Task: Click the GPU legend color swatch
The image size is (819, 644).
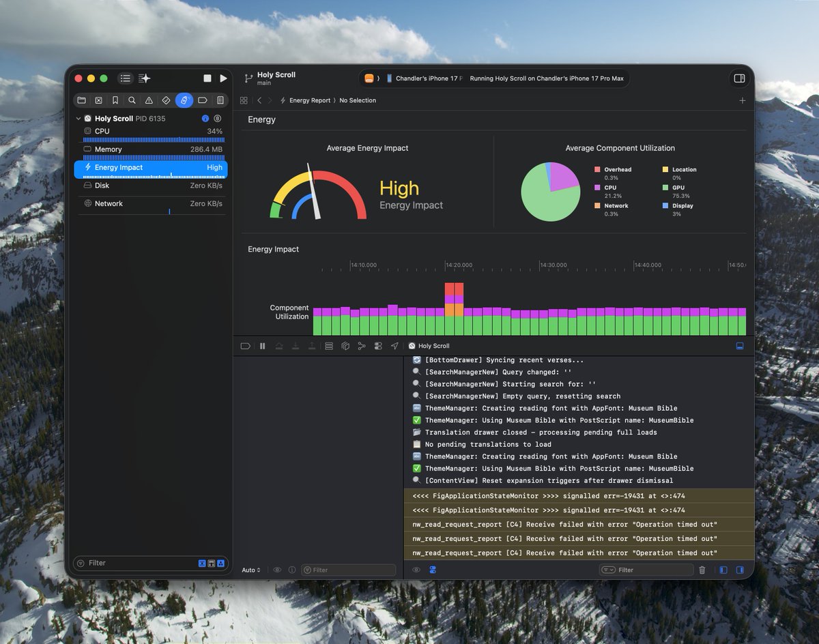Action: point(665,188)
